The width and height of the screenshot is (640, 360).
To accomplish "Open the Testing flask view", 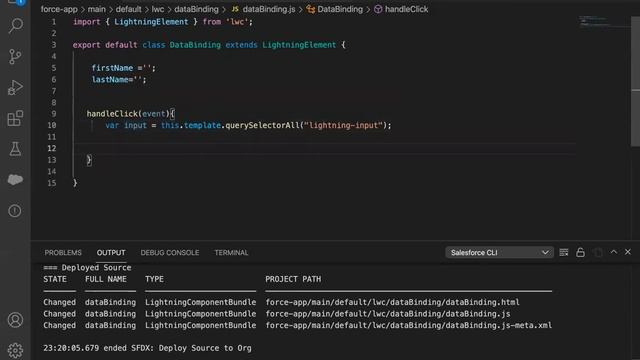I will [15, 149].
